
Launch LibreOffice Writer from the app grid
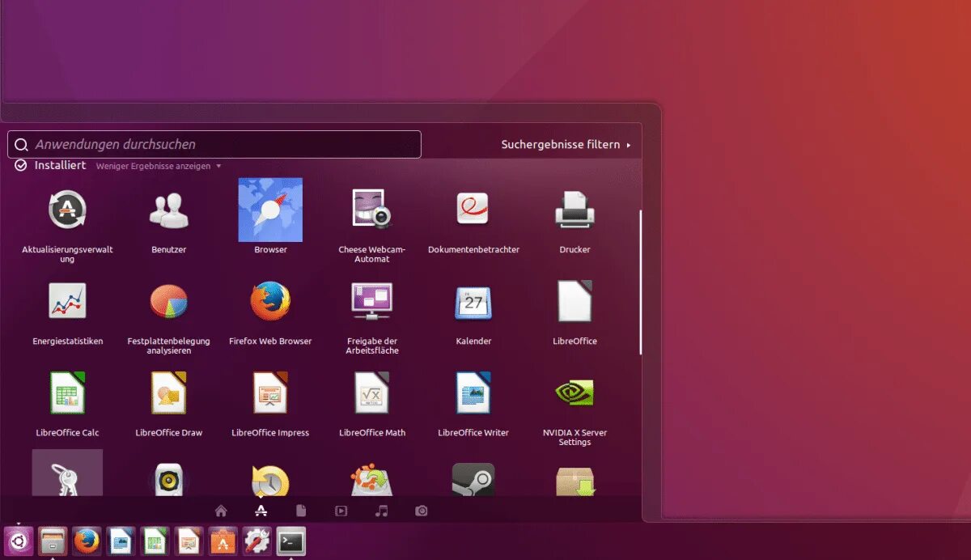[473, 393]
